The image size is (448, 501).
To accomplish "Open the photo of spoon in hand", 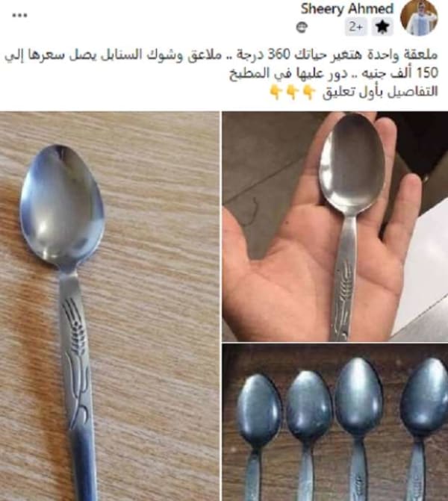I will point(335,226).
